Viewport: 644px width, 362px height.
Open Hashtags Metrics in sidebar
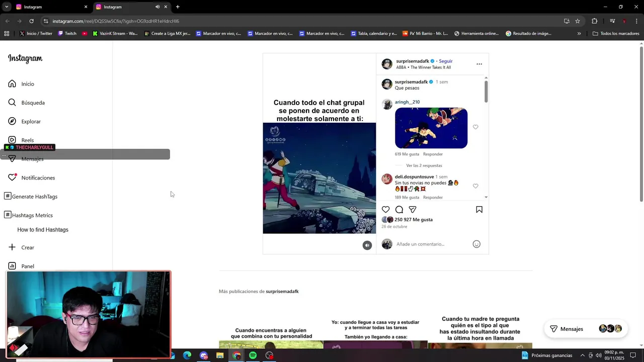pyautogui.click(x=28, y=215)
